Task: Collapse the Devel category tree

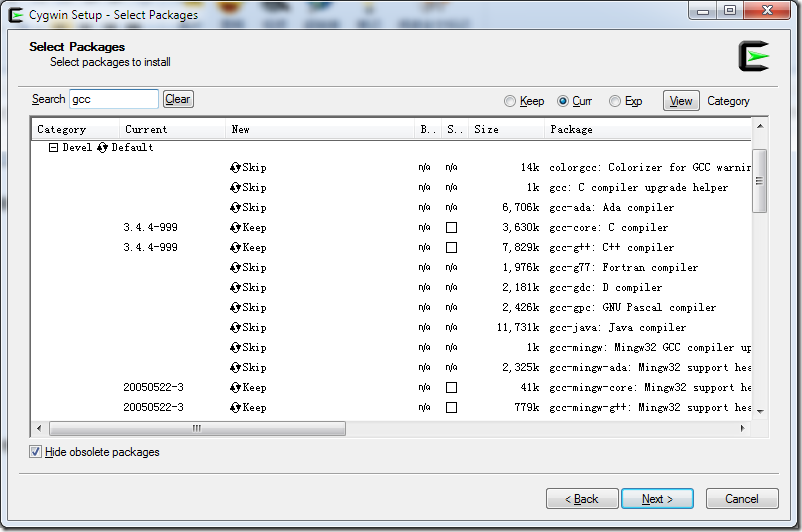Action: pos(53,148)
